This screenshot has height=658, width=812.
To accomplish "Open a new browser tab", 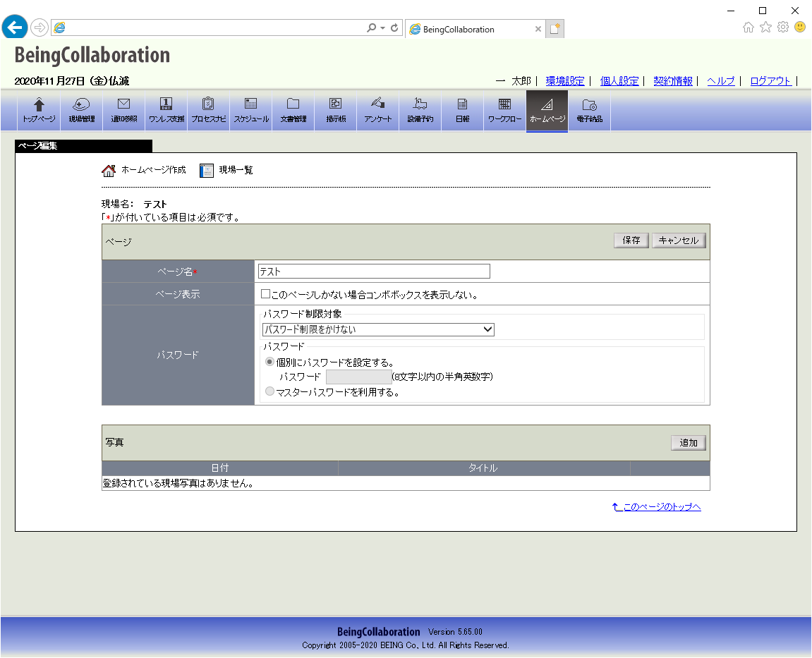I will click(555, 29).
